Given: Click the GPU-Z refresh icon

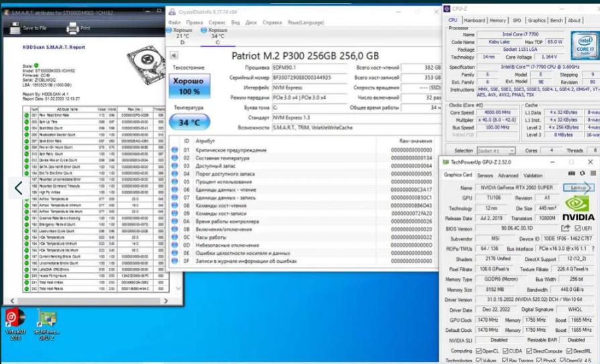Looking at the screenshot, I should (x=582, y=173).
